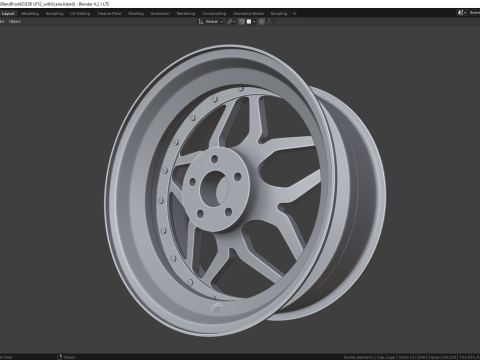
Task: Open the snapping options dropdown
Action: pyautogui.click(x=251, y=22)
